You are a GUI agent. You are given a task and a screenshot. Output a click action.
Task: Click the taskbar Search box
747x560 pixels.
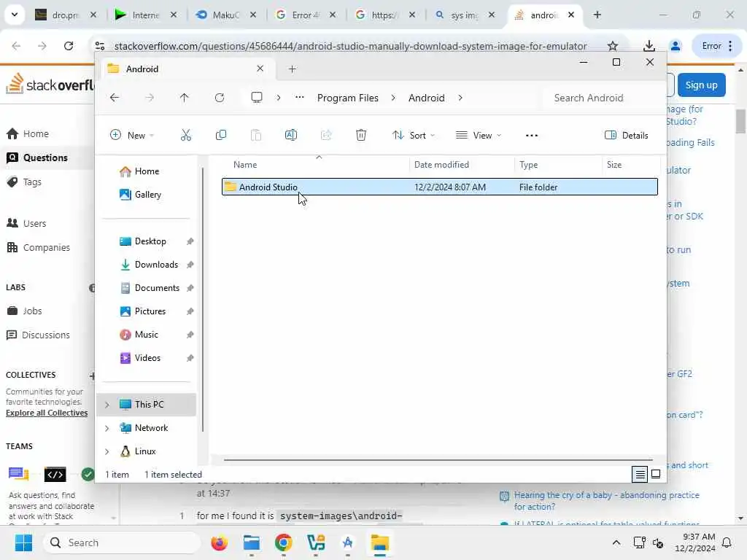(122, 542)
